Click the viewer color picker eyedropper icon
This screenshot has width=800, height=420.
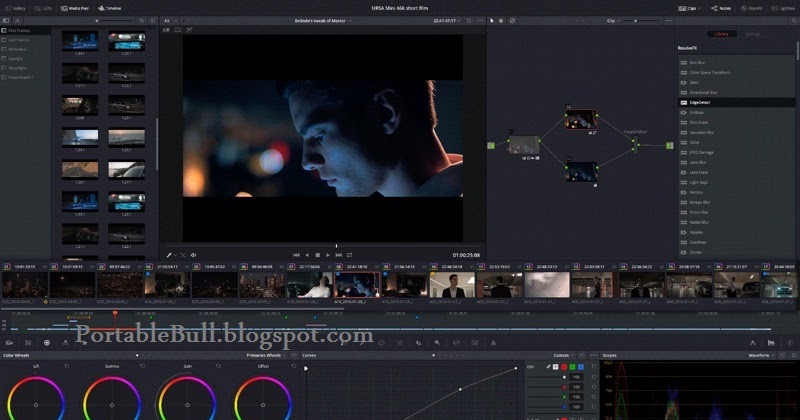point(169,255)
